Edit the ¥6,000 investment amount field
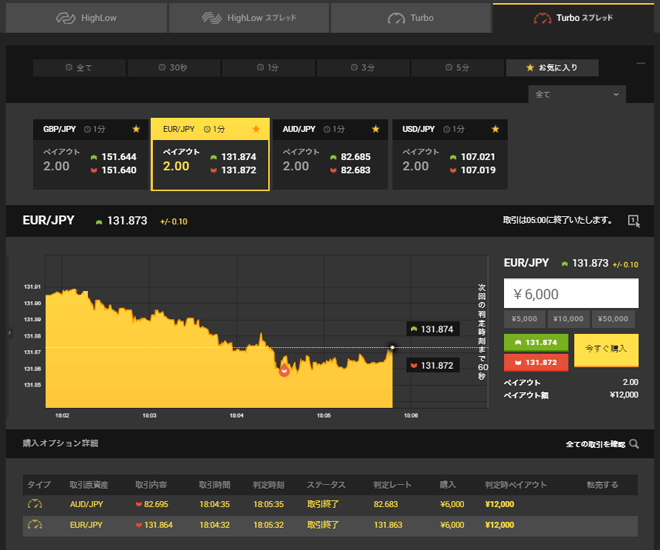This screenshot has width=660, height=550. 571,294
